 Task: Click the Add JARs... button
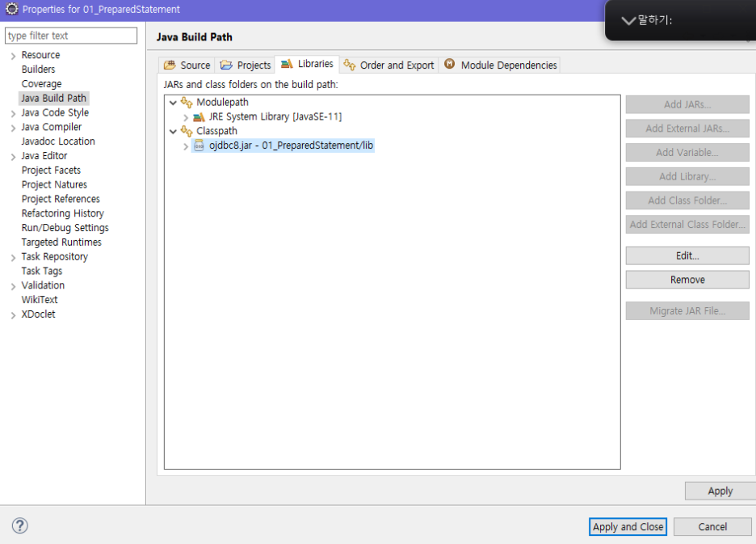point(687,104)
